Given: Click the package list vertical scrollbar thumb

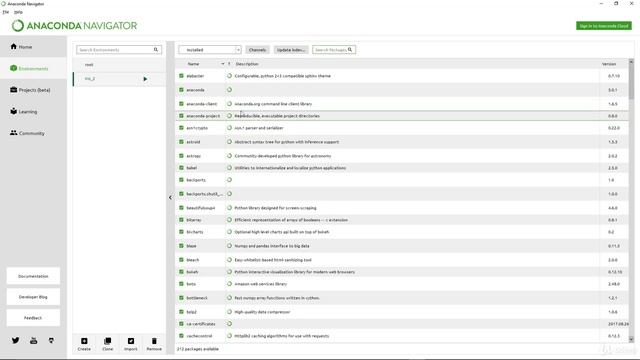Looking at the screenshot, I should pyautogui.click(x=631, y=82).
